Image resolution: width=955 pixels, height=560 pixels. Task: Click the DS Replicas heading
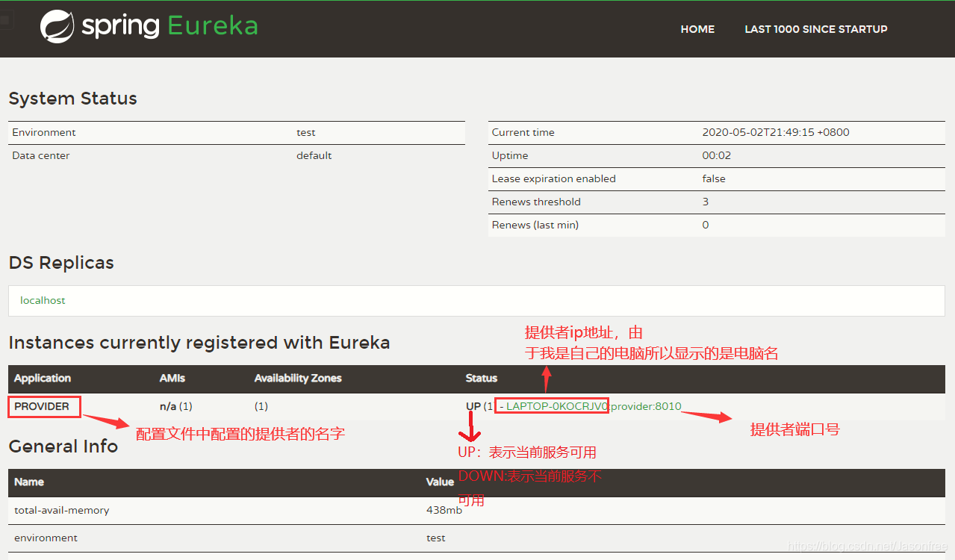tap(61, 263)
